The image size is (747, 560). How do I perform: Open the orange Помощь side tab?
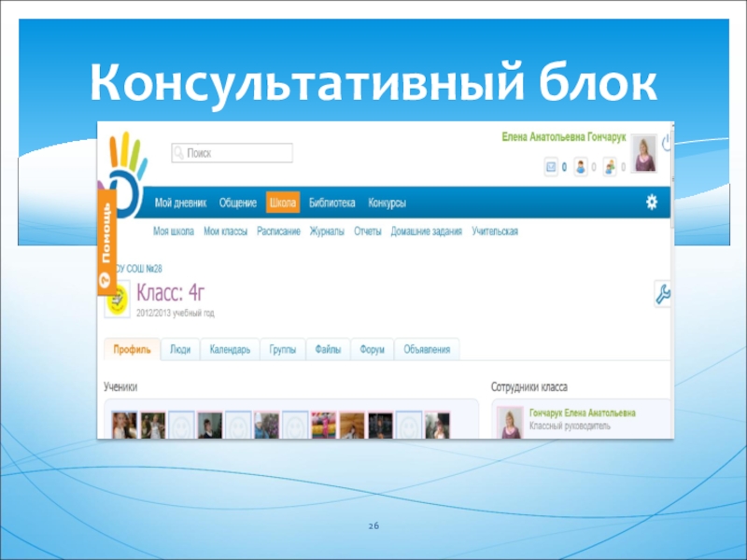[106, 242]
